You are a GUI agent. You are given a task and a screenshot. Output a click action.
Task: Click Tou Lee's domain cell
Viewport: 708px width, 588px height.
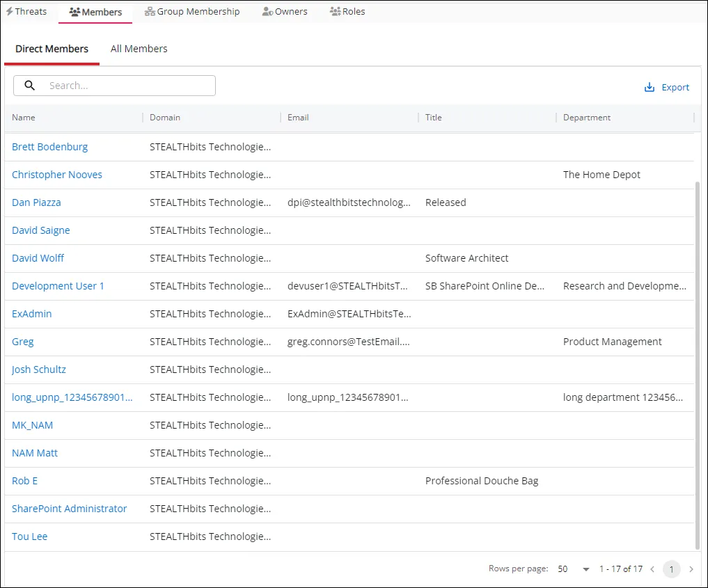coord(210,537)
